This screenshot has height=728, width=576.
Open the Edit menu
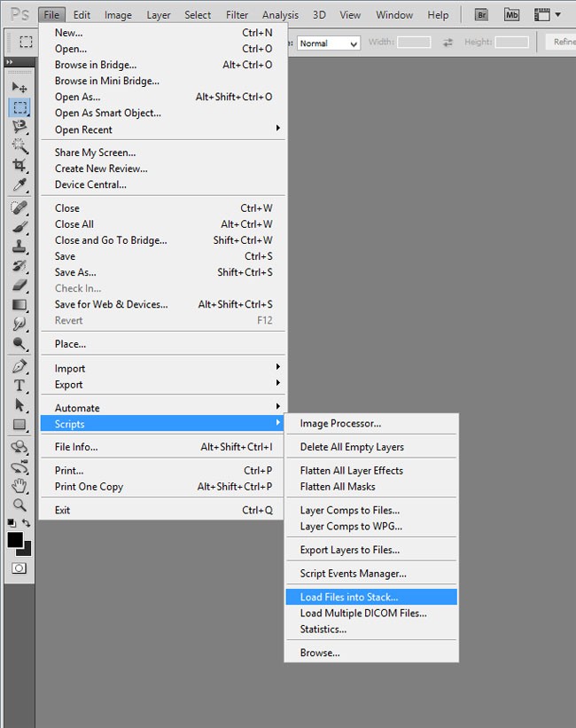[x=82, y=15]
